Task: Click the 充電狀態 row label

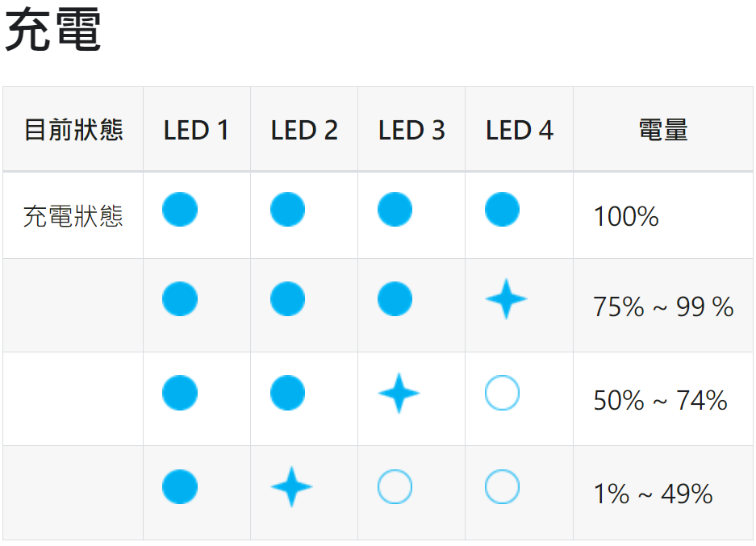Action: point(73,216)
